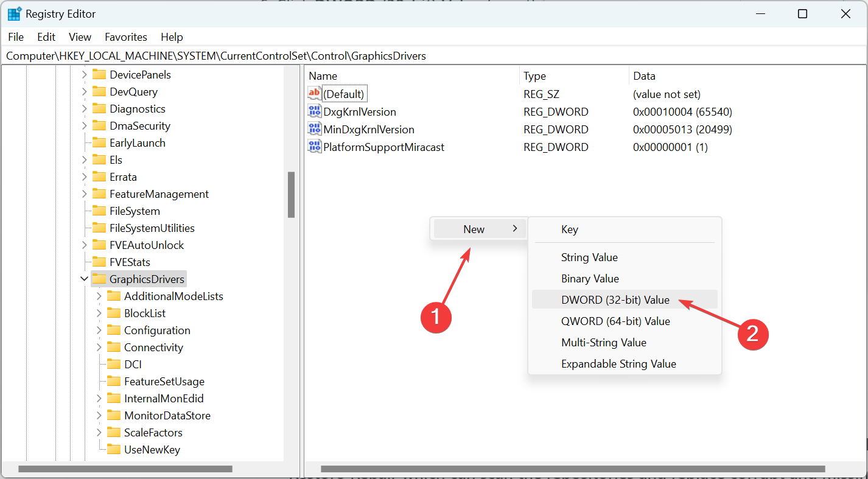Open the Edit menu

[46, 37]
